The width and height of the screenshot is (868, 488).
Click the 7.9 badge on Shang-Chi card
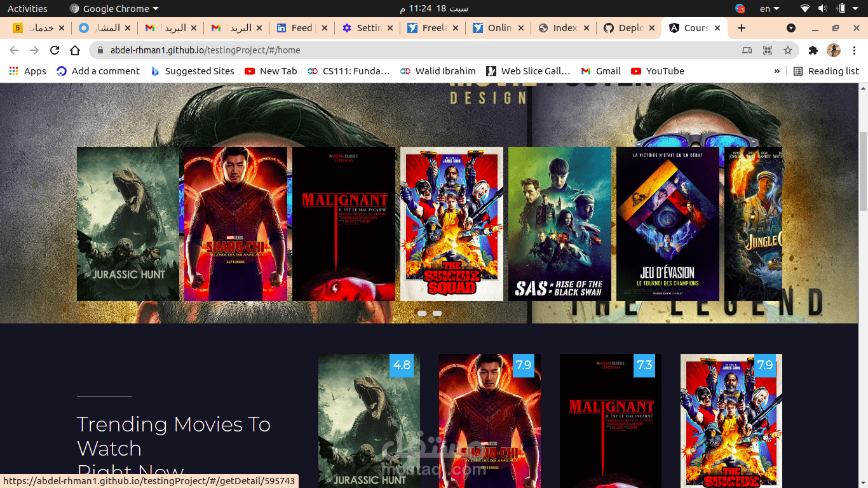(x=524, y=365)
